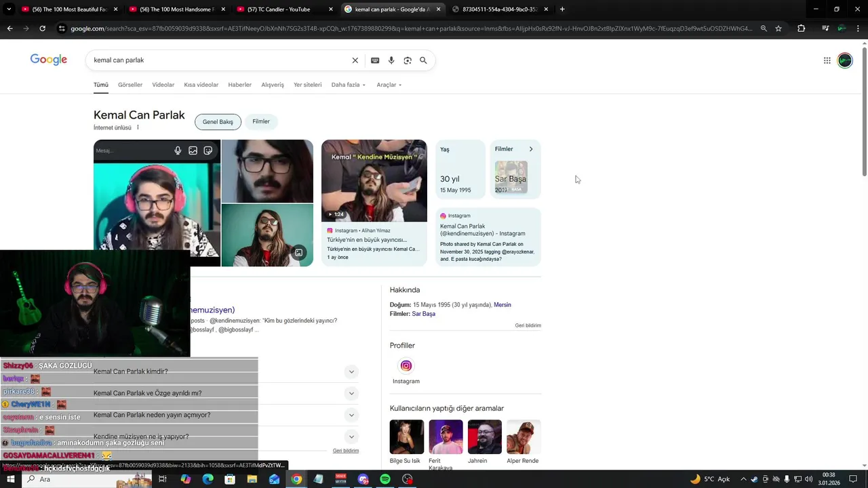Open the tab search dropdown arrow

click(9, 9)
